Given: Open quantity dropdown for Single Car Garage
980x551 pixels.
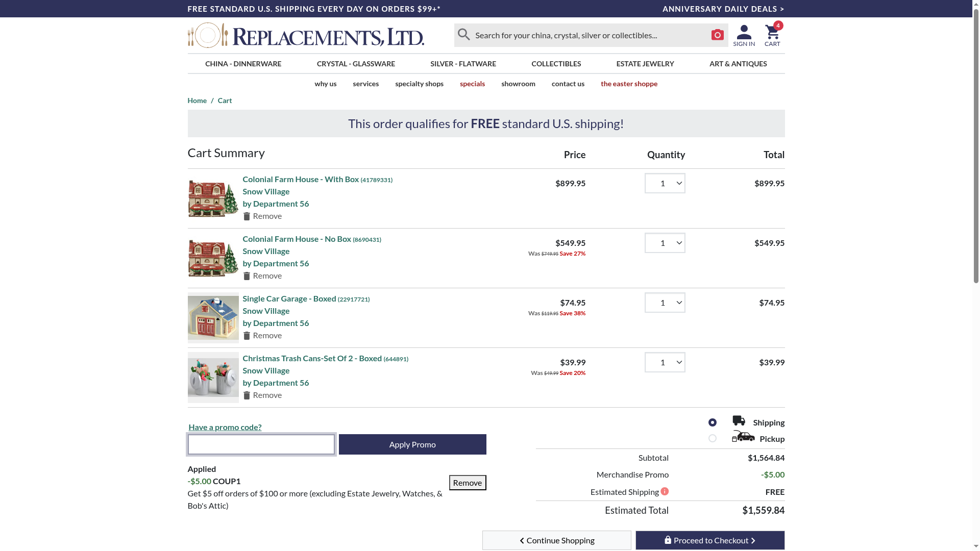Looking at the screenshot, I should (665, 303).
